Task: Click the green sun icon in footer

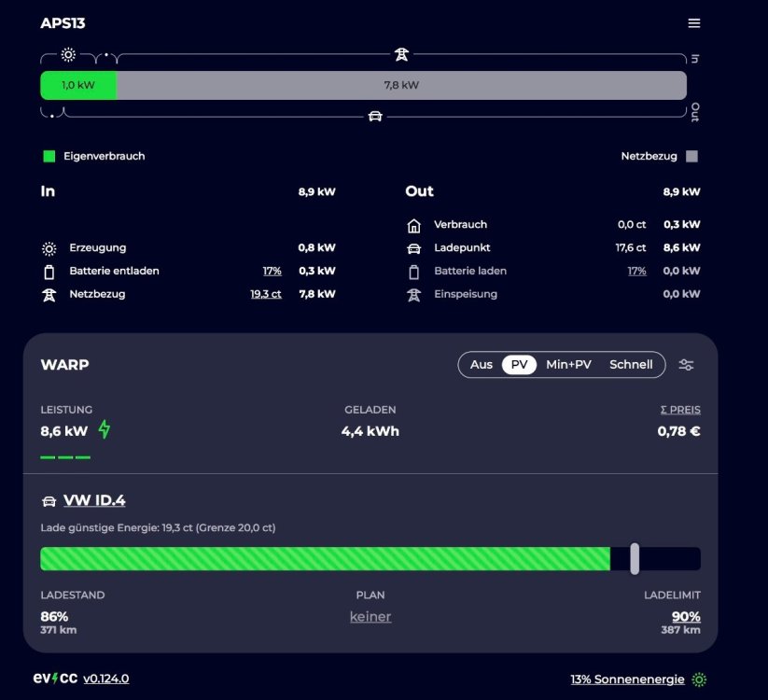Action: coord(699,679)
